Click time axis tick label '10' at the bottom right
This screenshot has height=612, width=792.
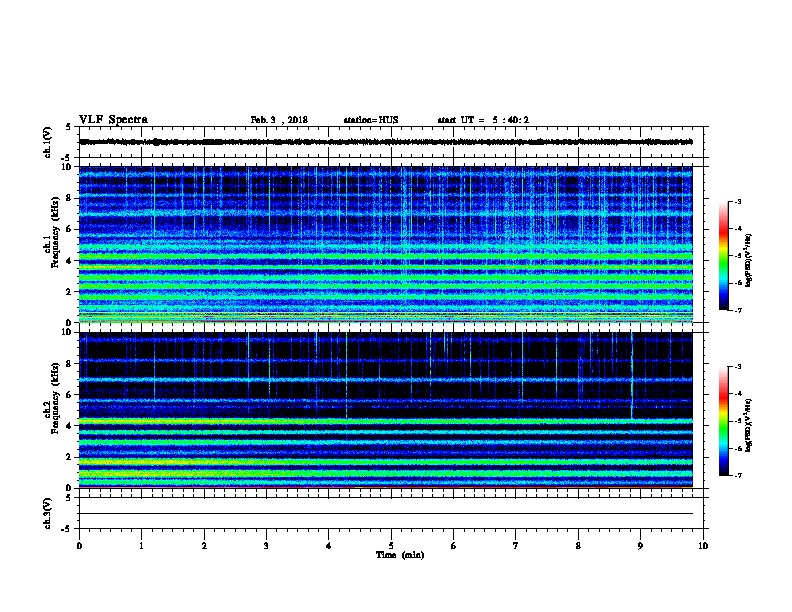(x=703, y=546)
